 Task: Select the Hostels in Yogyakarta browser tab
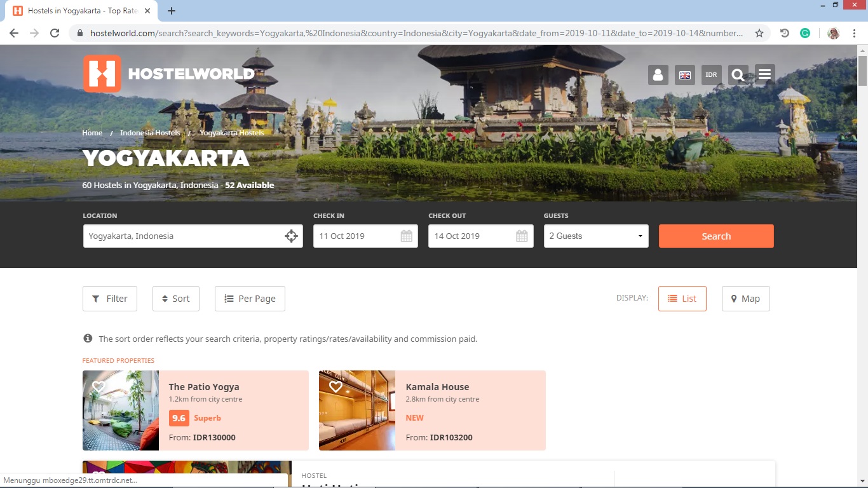point(83,11)
